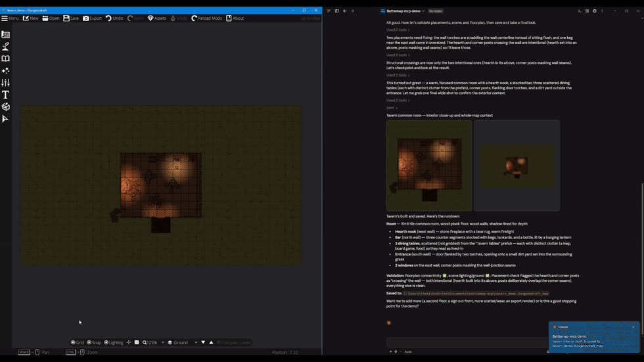Viewport: 644px width, 362px height.
Task: Expand the Sent row
Action: pyautogui.click(x=392, y=108)
